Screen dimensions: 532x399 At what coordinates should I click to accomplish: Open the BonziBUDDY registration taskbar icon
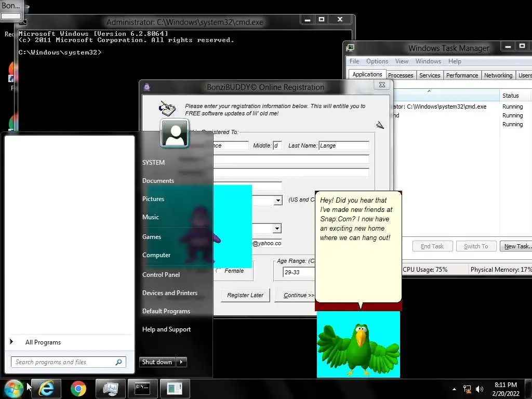point(175,389)
